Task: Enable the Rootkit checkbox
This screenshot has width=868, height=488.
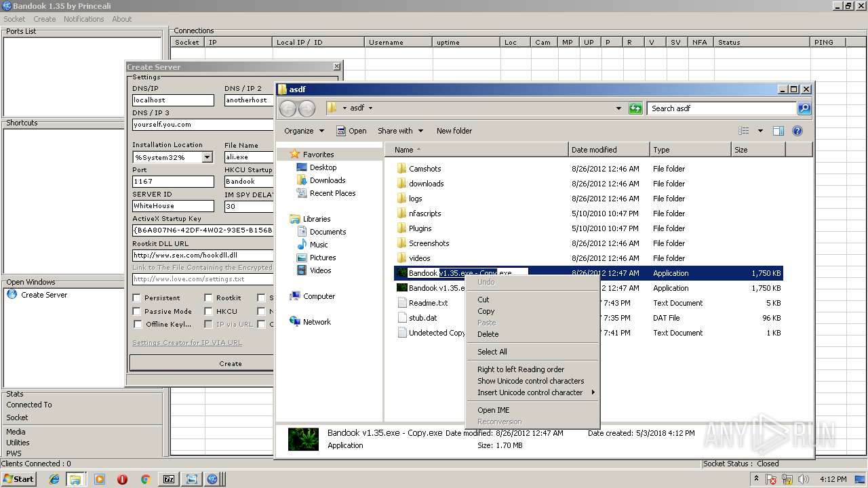Action: pos(208,298)
